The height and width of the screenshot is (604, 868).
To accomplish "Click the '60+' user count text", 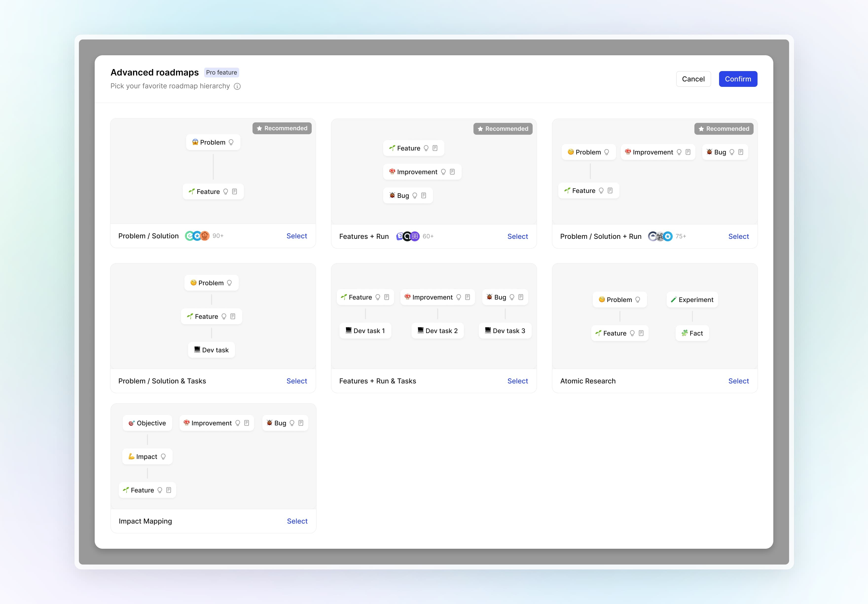I will point(428,236).
